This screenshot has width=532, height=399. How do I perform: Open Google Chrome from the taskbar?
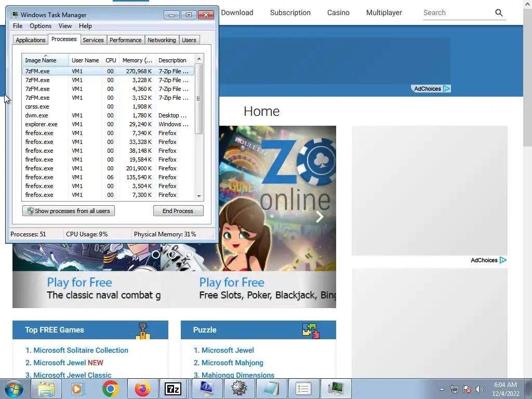click(110, 389)
